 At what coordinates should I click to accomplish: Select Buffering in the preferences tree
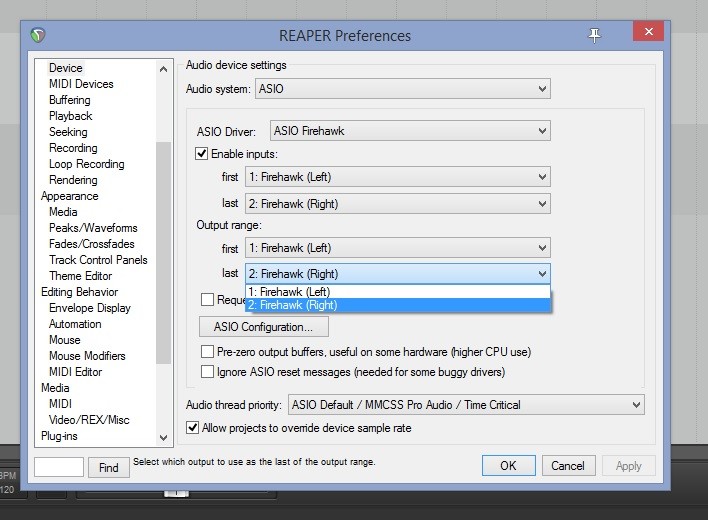click(x=70, y=100)
